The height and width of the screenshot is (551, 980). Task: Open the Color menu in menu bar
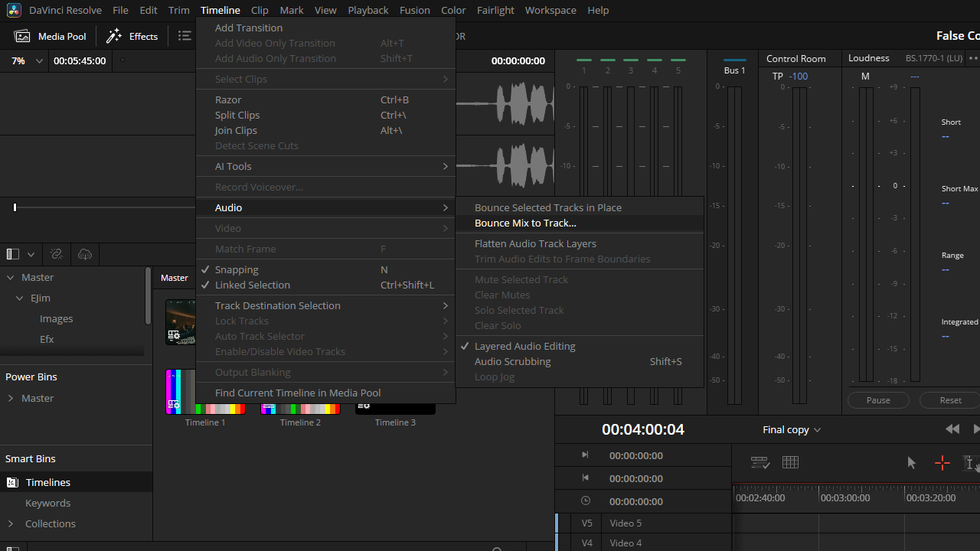coord(453,10)
